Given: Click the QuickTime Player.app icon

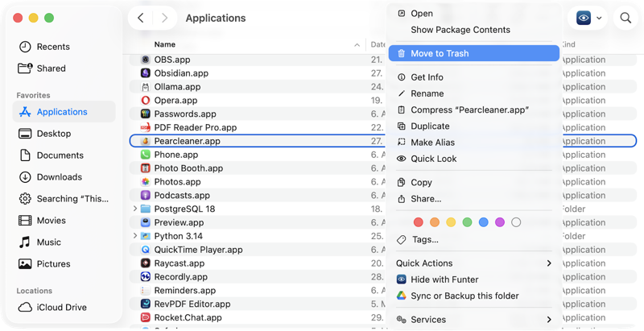Looking at the screenshot, I should 146,250.
